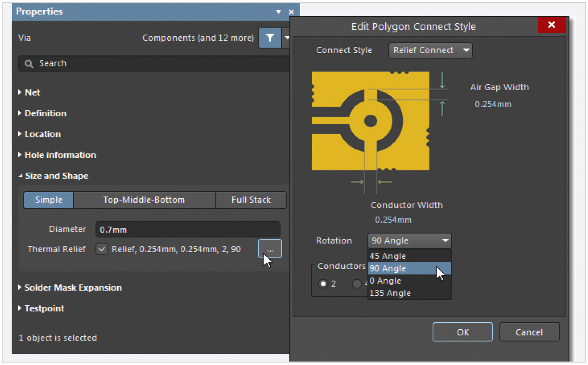588x365 pixels.
Task: Expand the Net section
Action: coord(29,93)
